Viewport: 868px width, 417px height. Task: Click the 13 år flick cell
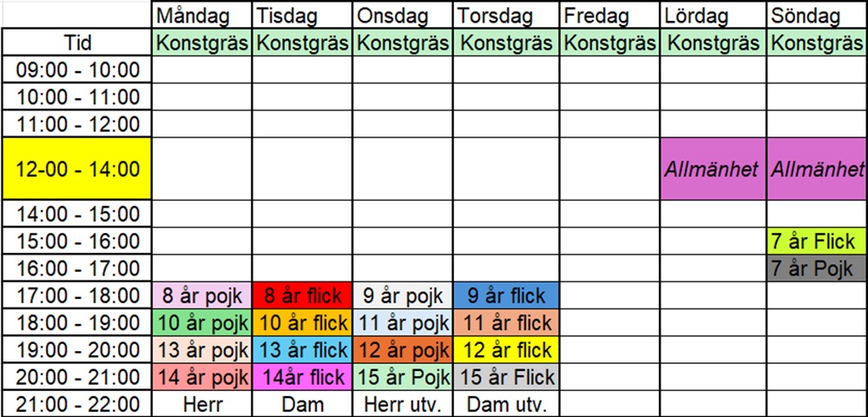pyautogui.click(x=302, y=350)
